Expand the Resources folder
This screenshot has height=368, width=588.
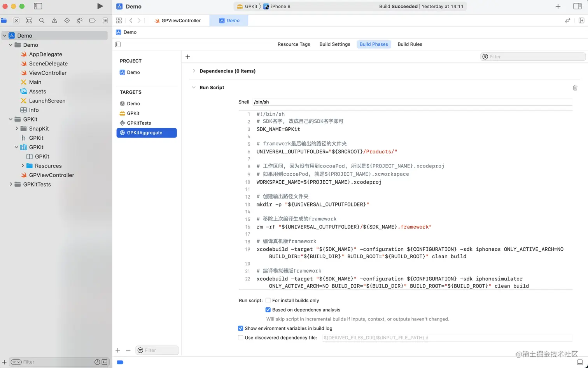23,166
